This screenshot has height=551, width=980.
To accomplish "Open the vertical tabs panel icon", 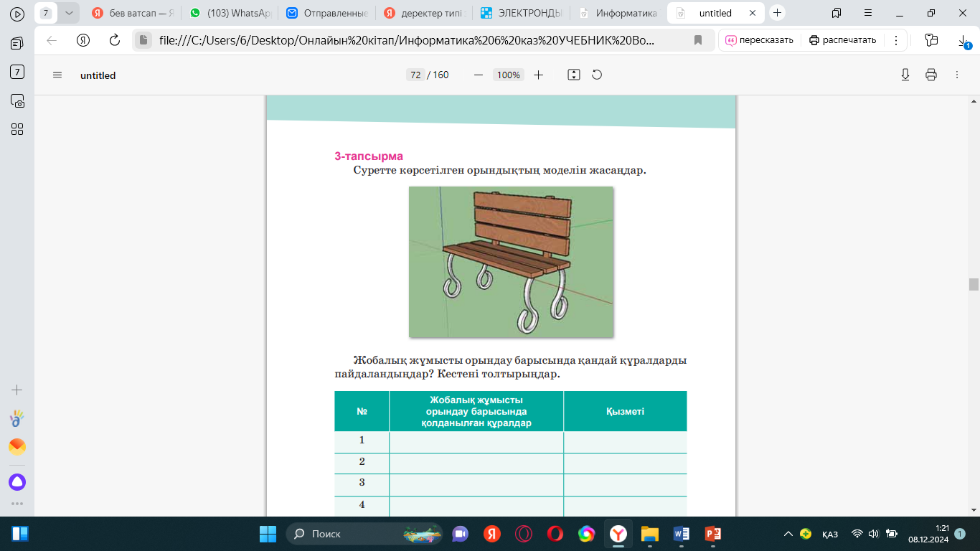I will [17, 43].
